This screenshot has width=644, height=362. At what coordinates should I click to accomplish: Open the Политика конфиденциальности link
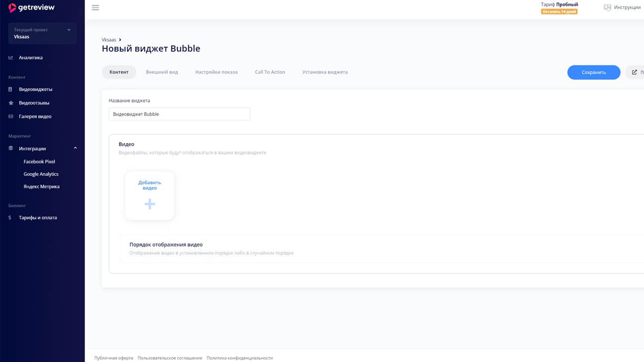(240, 358)
